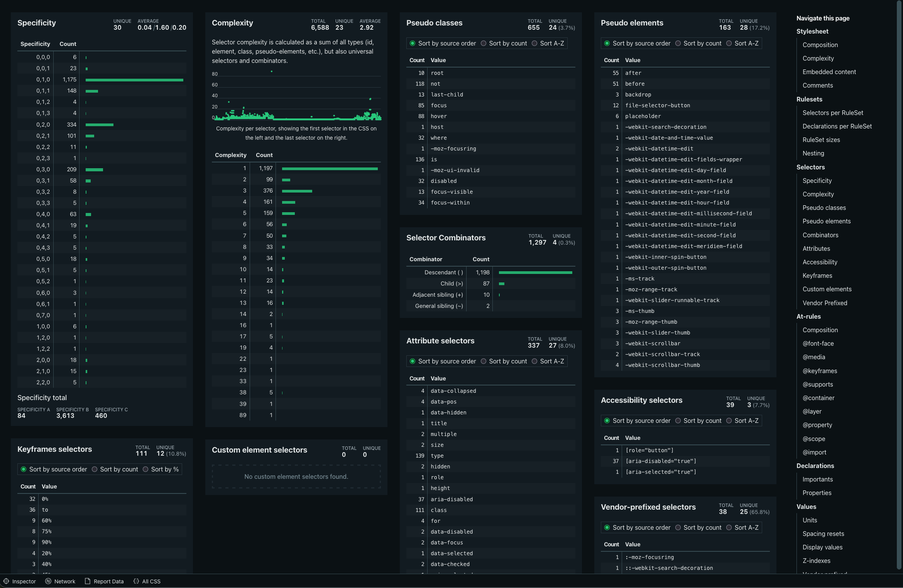The height and width of the screenshot is (588, 903).
Task: Go to @media section
Action: tap(813, 357)
